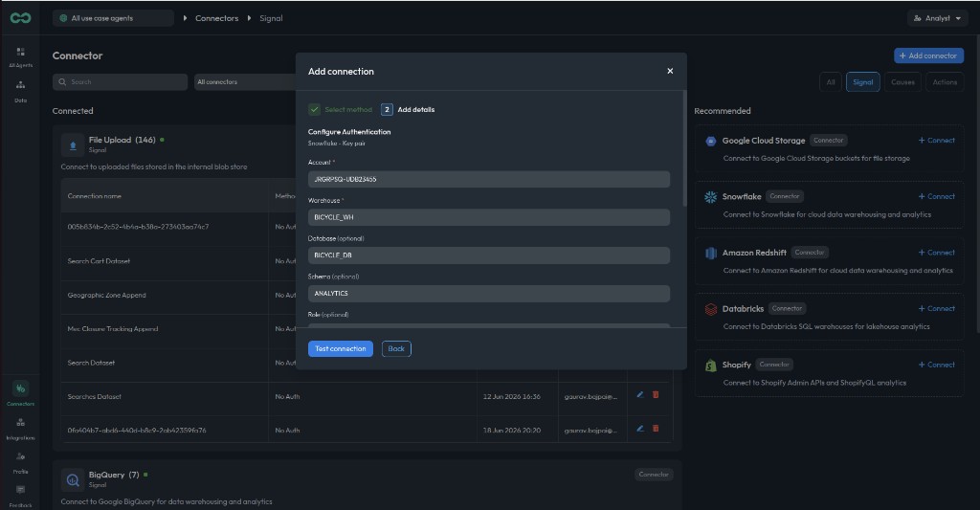Switch to the Causes filter tab
This screenshot has width=980, height=510.
[x=902, y=82]
